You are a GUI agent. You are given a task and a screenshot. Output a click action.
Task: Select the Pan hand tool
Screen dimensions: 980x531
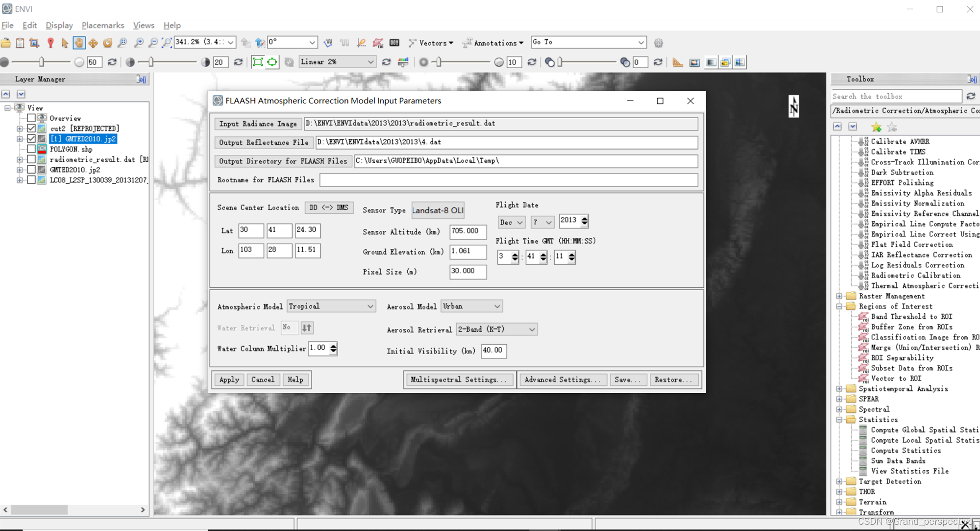pos(79,43)
